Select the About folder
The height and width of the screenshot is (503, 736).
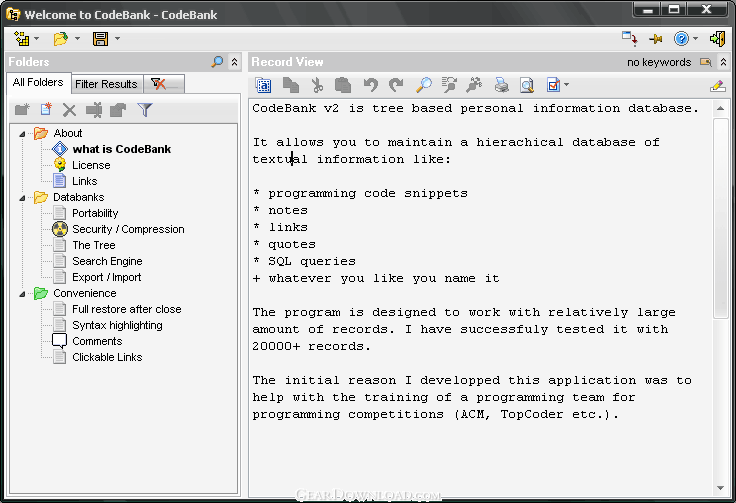pos(68,133)
